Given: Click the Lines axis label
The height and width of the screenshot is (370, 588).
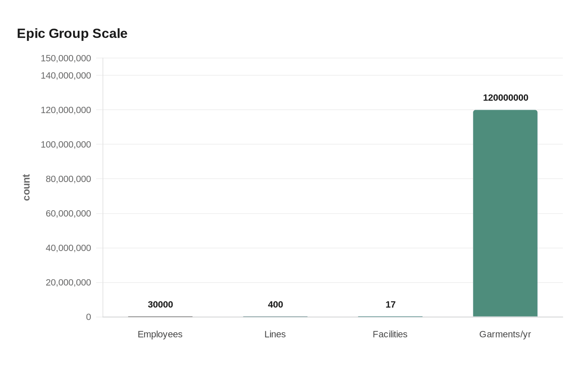Looking at the screenshot, I should click(x=275, y=334).
